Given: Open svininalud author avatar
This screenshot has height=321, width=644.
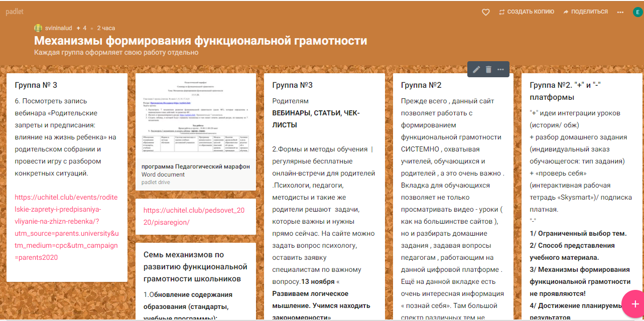Looking at the screenshot, I should click(39, 28).
